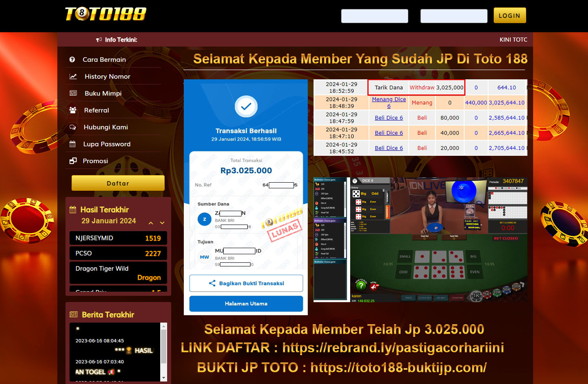
Task: Click the 2024-01-29 18:52:59 timestamp cell
Action: coord(342,87)
